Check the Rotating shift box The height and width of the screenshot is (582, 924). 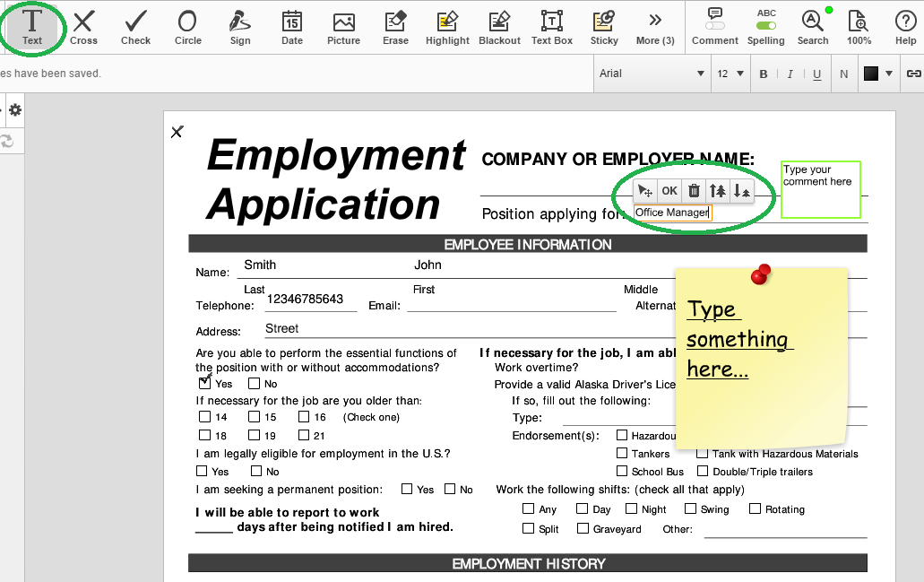coord(755,508)
